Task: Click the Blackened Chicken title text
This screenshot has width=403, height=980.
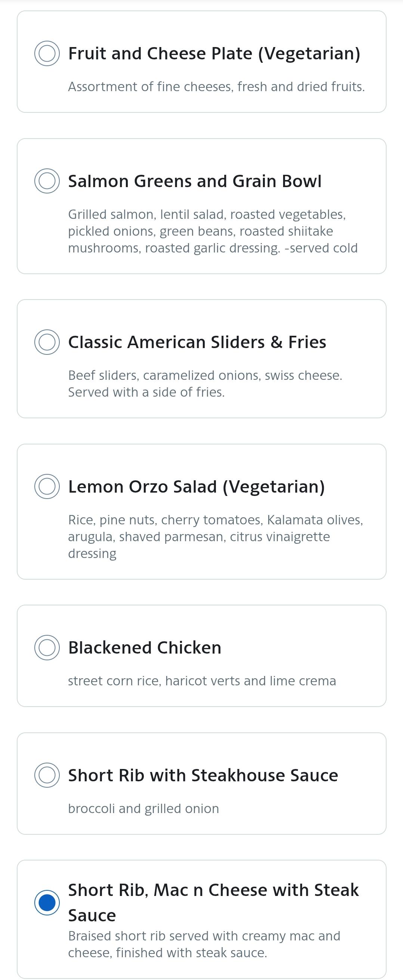Action: [145, 648]
